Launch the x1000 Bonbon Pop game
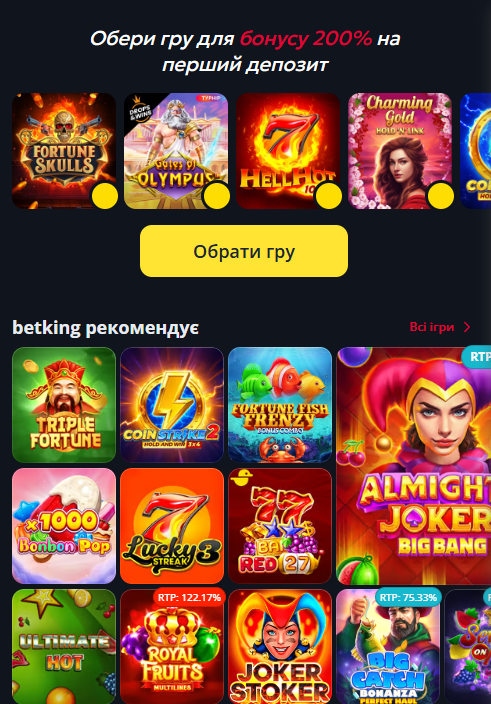Screen dimensions: 491x704 (x=64, y=526)
